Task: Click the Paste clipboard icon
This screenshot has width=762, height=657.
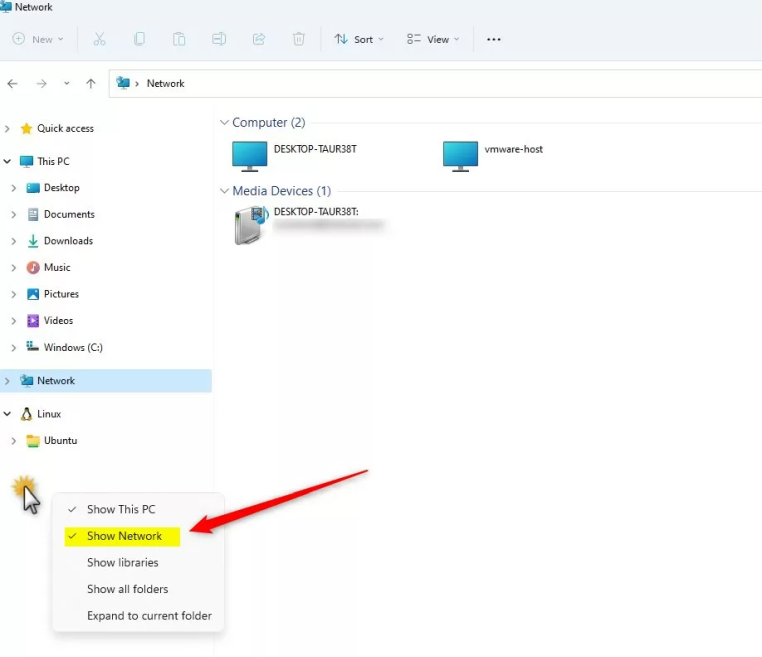Action: click(x=179, y=39)
